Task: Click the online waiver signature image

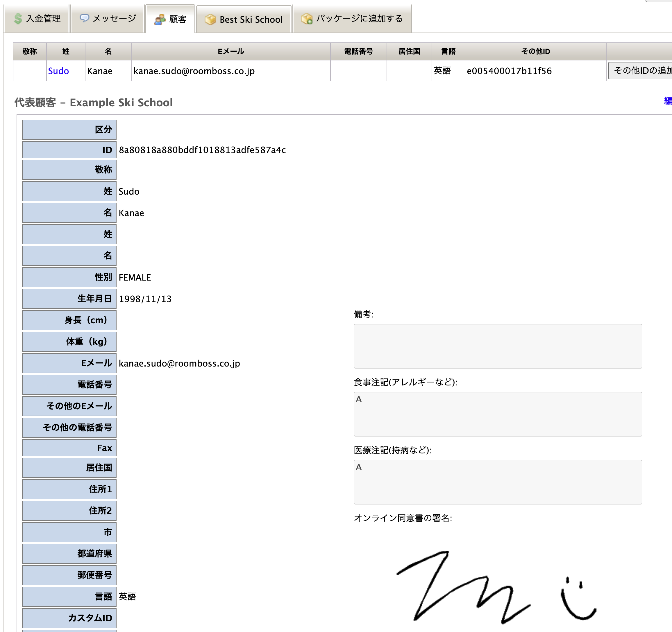Action: [496, 587]
